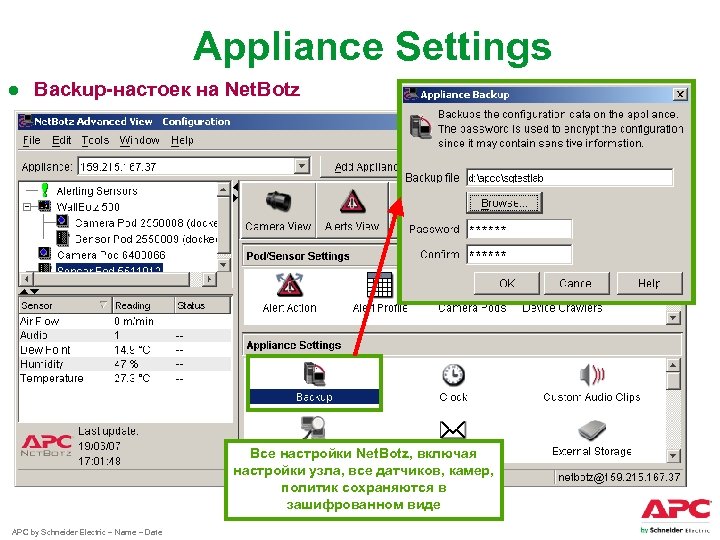Click left arrow of tree horizontal scrollbar
This screenshot has width=720, height=540.
point(27,279)
